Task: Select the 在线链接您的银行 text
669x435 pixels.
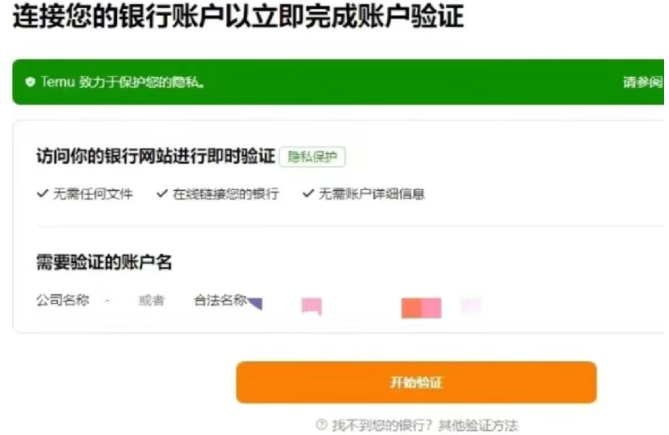Action: pos(226,194)
